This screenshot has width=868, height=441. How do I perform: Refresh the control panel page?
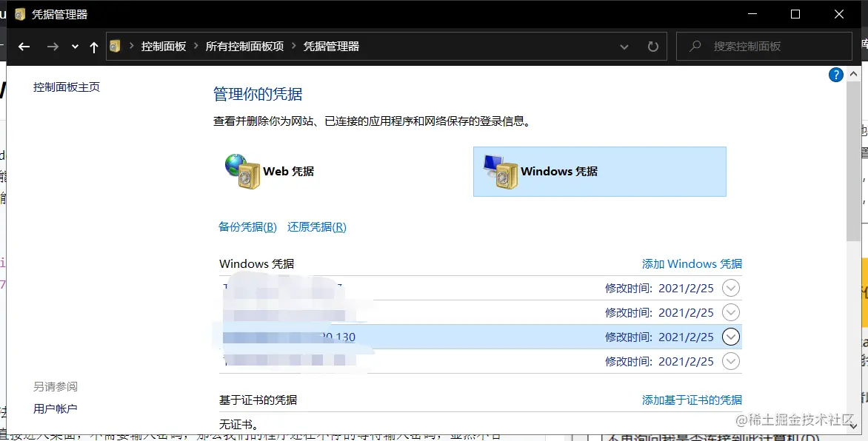point(653,47)
